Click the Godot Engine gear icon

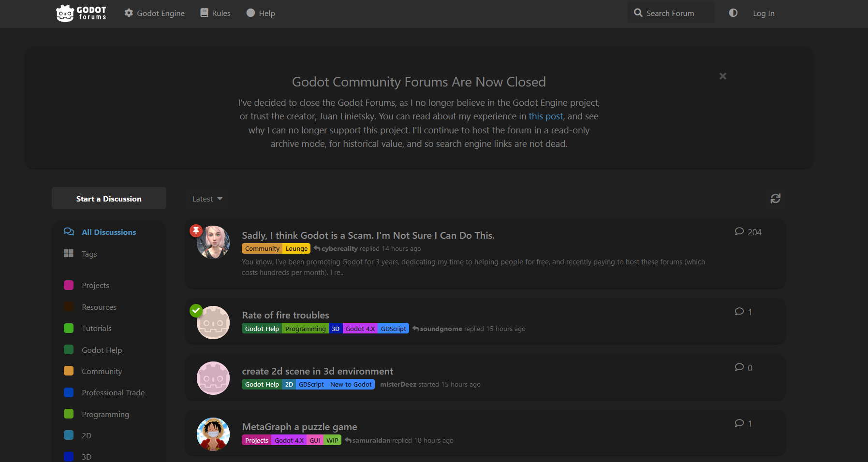tap(129, 13)
